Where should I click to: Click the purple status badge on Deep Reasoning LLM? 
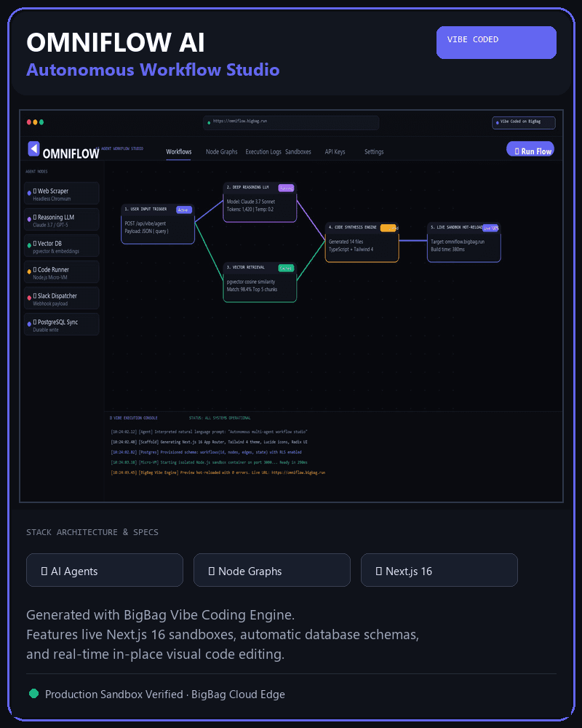tap(286, 188)
